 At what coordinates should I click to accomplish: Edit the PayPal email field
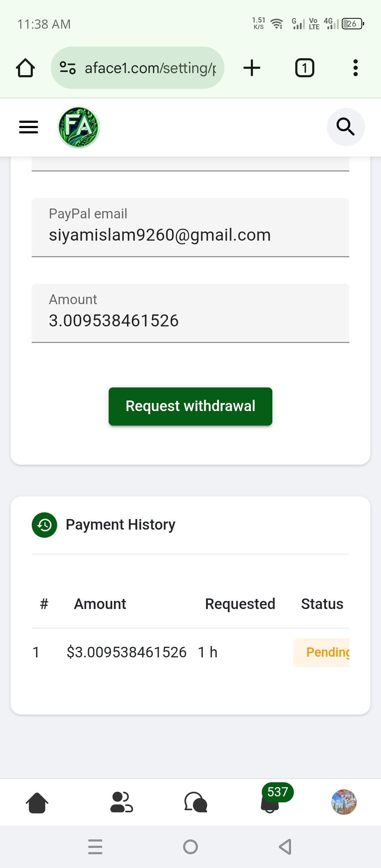point(190,228)
